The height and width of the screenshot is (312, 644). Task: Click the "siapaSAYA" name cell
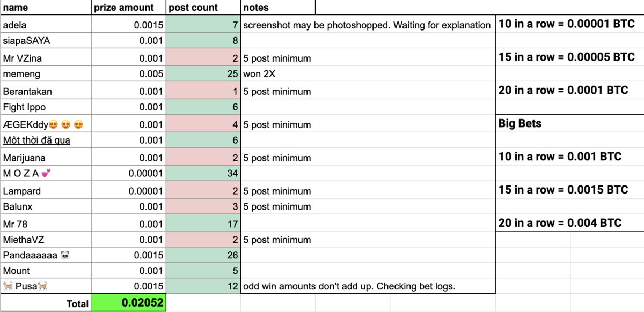[45, 40]
